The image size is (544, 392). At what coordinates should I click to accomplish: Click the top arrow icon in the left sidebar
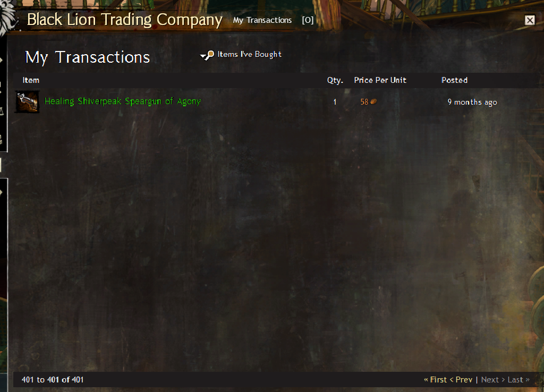pos(2,61)
